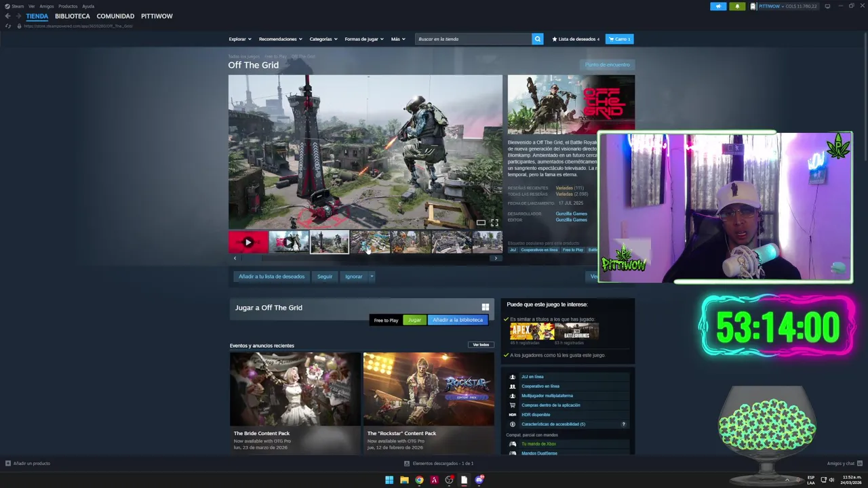Expand the Categorías menu
This screenshot has height=488, width=868.
(323, 39)
